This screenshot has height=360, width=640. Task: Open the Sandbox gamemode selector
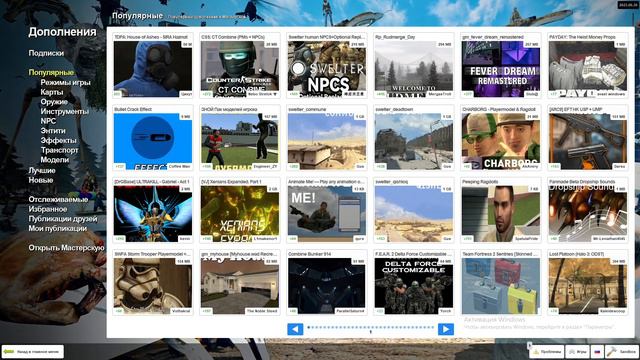[622, 351]
